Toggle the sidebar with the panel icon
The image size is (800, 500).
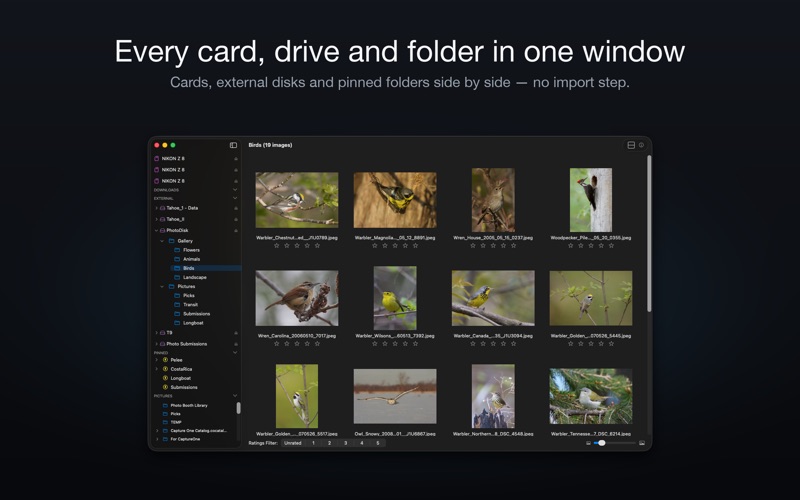[x=233, y=145]
